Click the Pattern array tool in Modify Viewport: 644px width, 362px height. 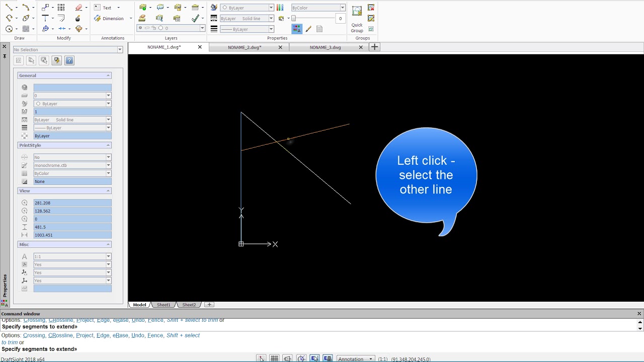click(x=61, y=8)
